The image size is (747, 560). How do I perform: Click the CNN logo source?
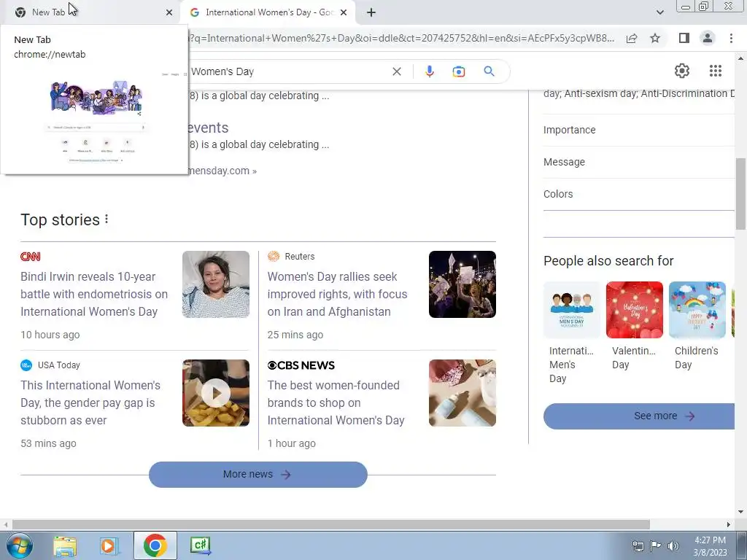click(x=31, y=257)
